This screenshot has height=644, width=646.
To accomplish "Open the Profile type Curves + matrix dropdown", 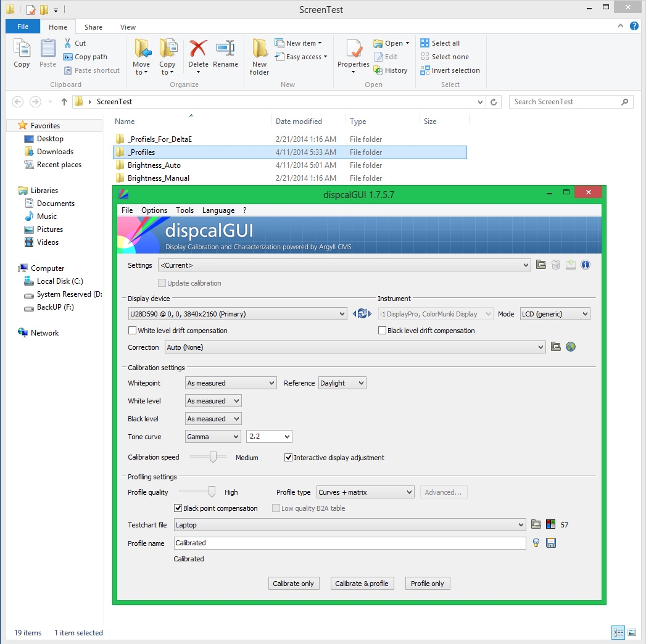I will click(365, 492).
